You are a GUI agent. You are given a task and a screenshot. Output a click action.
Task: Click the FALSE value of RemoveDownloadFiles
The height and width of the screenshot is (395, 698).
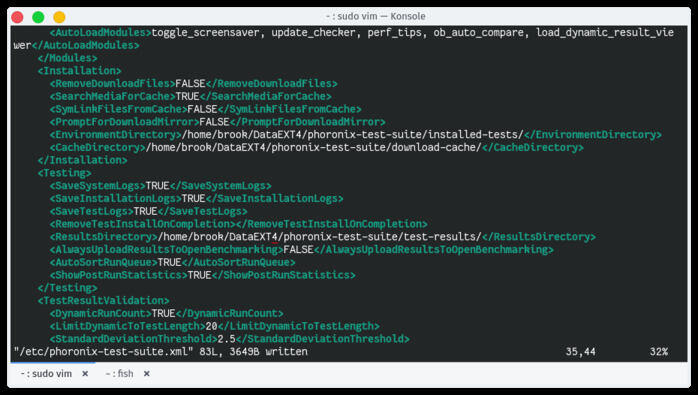click(x=190, y=84)
